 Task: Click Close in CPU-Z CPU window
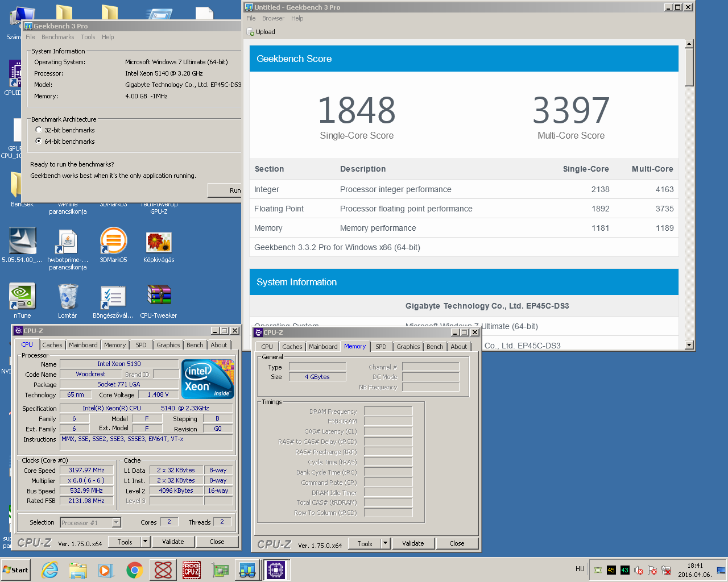[217, 542]
